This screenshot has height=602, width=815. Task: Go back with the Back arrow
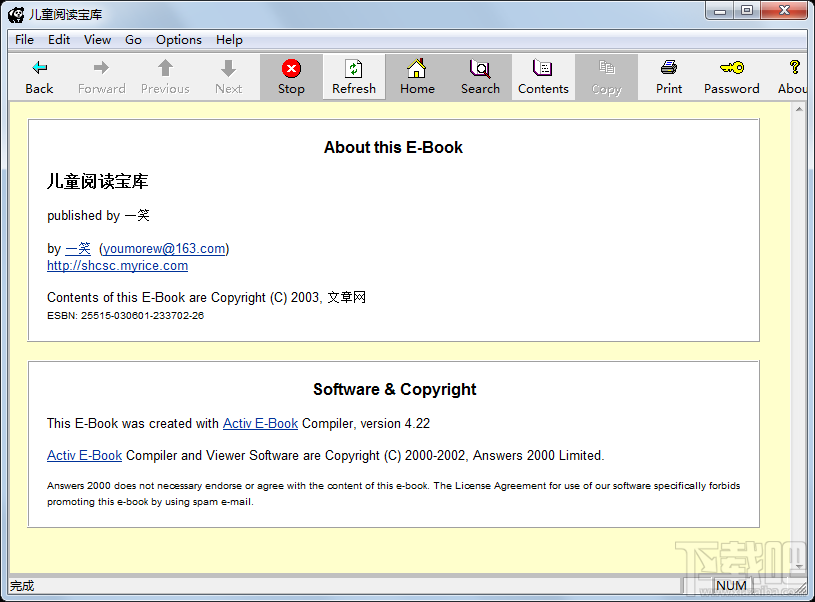tap(40, 77)
